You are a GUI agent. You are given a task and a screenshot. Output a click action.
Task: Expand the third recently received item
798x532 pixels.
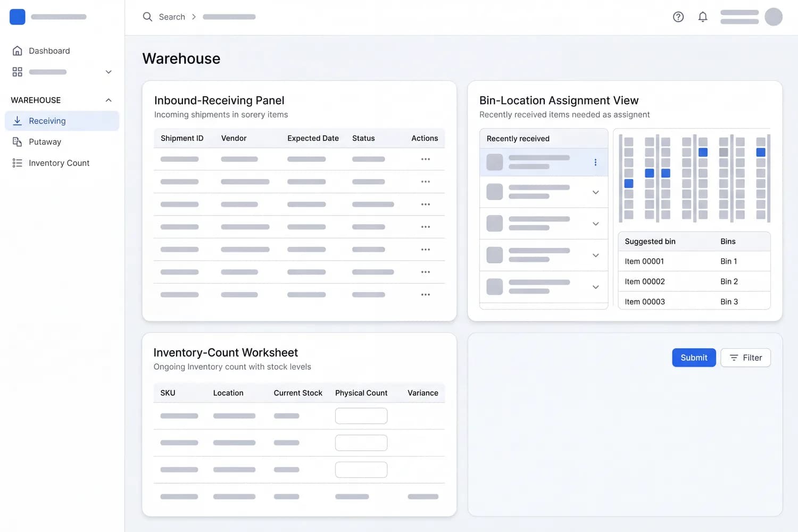[x=596, y=224]
